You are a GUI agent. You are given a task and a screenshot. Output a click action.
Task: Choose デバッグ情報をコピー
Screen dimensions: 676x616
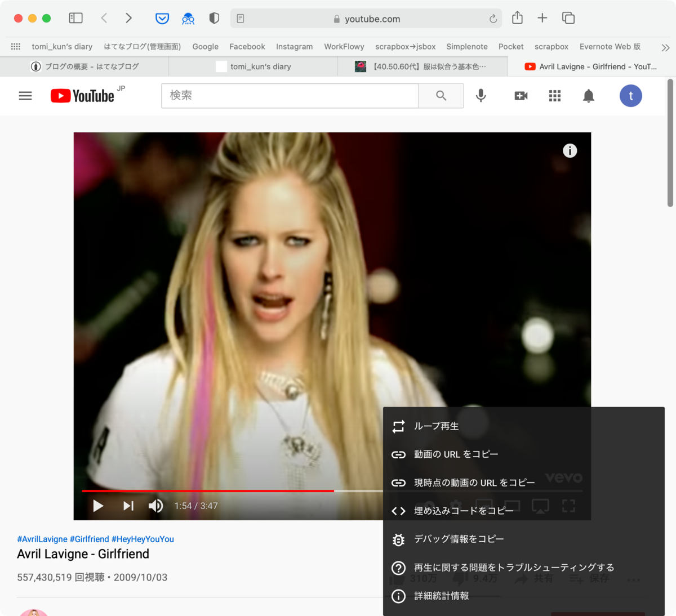tap(524, 539)
